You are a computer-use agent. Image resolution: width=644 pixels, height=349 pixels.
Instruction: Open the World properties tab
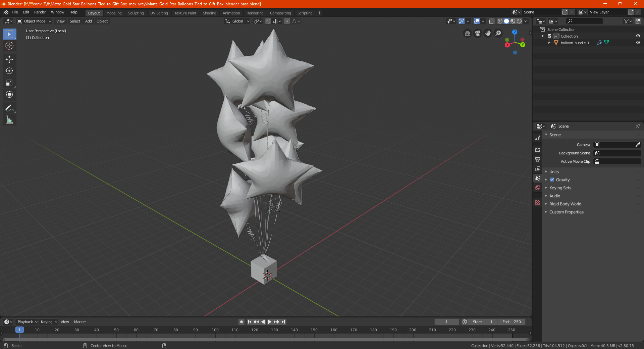point(538,188)
